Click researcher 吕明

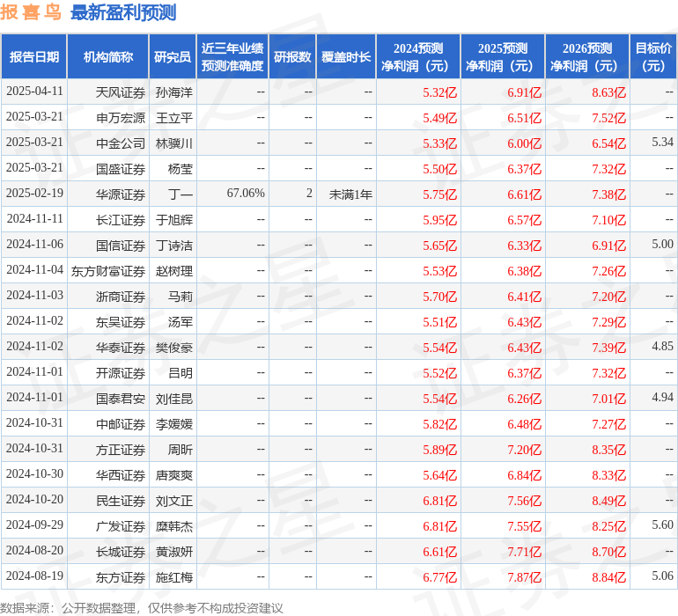pos(180,373)
